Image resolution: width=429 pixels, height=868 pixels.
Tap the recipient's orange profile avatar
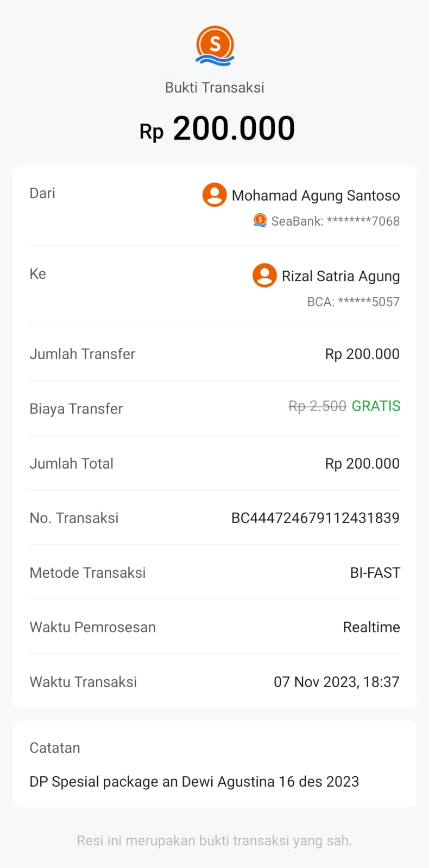pos(264,276)
